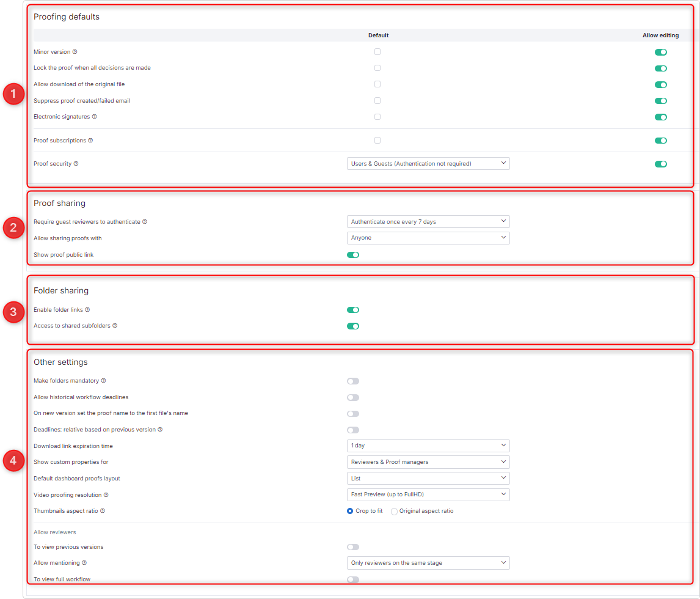The width and height of the screenshot is (700, 599).
Task: Click the Other settings section heading
Action: click(60, 362)
